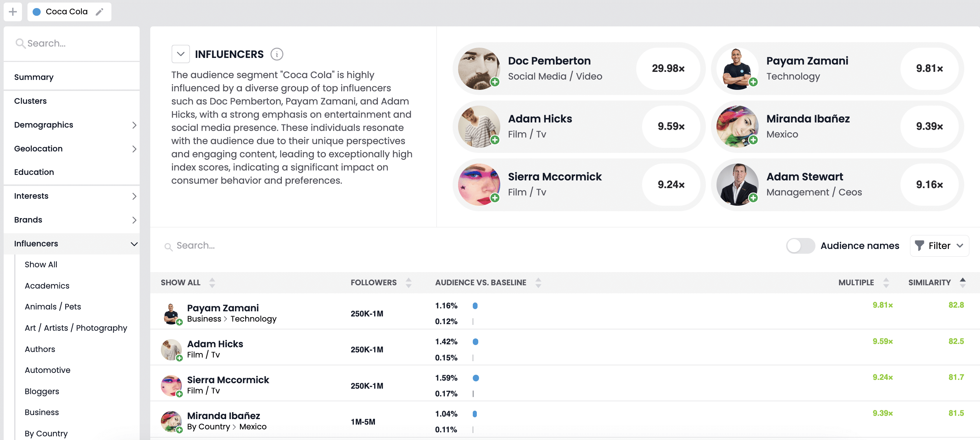Sort table by Followers column
Screen dimensions: 980x440
[x=408, y=282]
